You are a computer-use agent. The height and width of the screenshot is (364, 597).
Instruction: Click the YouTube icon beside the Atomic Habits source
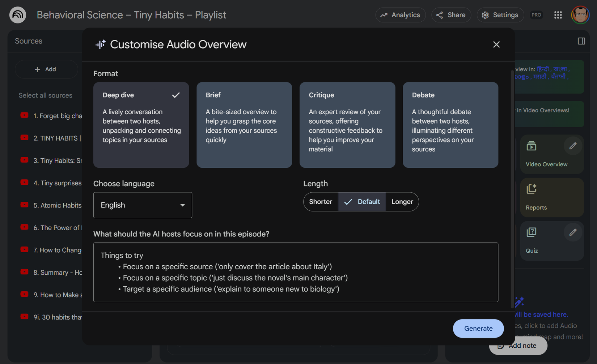(24, 204)
